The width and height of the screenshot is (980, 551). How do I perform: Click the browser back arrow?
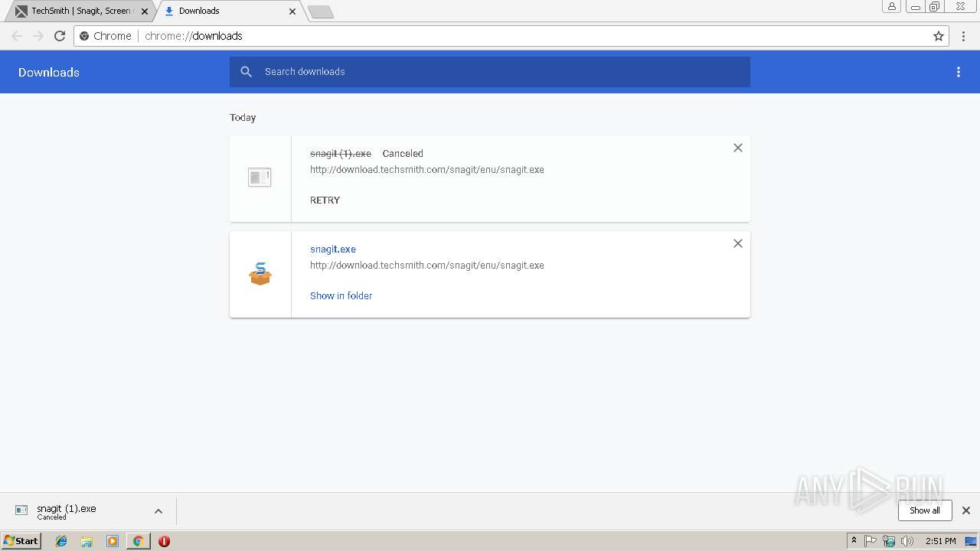point(17,36)
